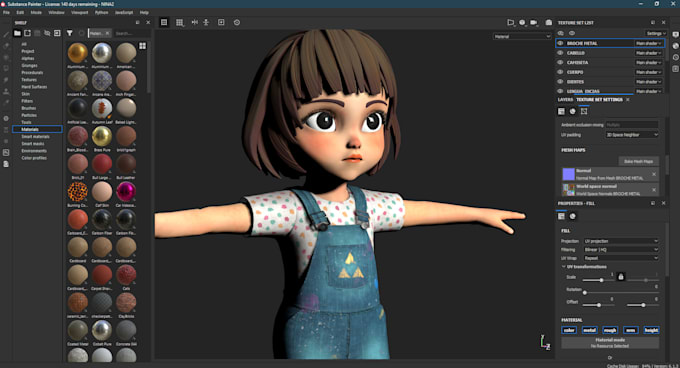This screenshot has width=680, height=368.
Task: Open the Help menu
Action: [144, 13]
